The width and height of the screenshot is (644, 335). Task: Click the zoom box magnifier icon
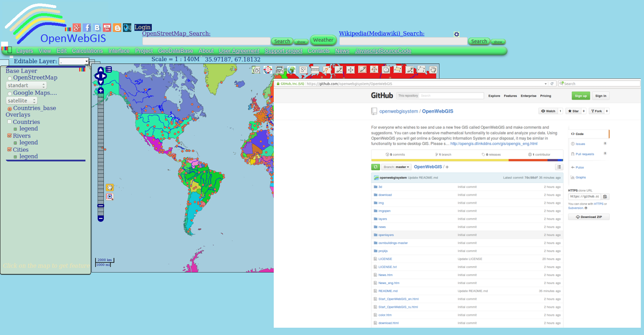[x=109, y=197]
